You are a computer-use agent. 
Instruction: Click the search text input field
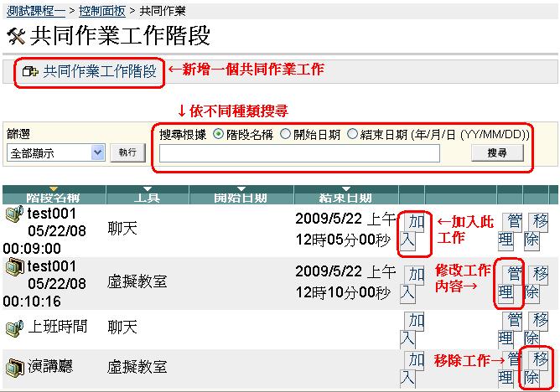click(x=299, y=153)
